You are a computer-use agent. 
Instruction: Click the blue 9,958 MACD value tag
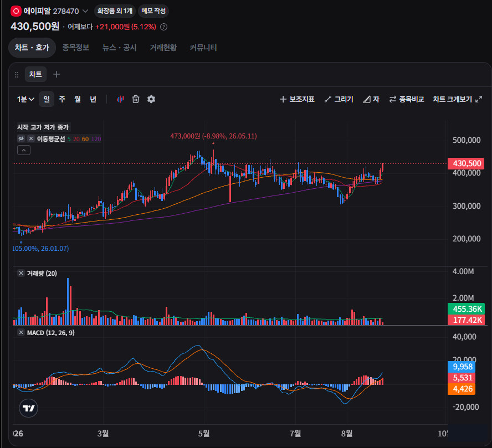click(x=462, y=367)
